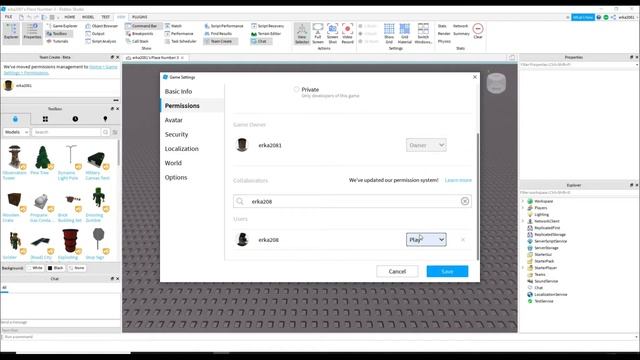
Task: Open Grid Material setting
Action: (404, 33)
